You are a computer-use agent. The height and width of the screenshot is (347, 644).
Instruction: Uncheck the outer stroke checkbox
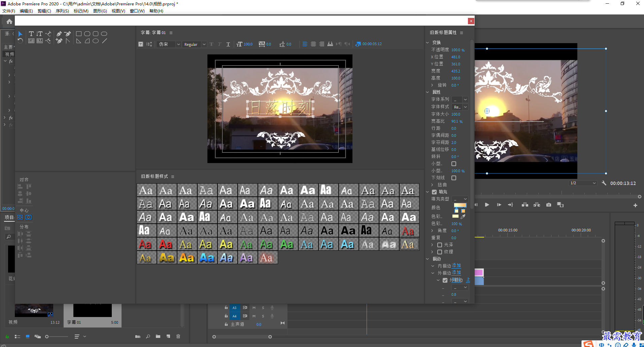click(445, 280)
